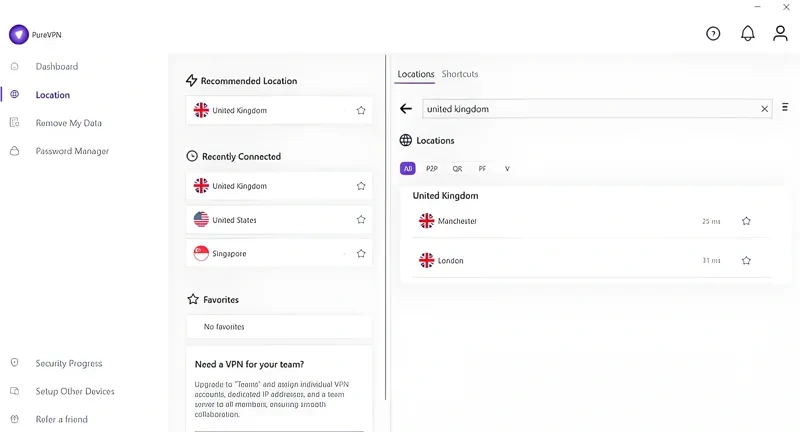Favorite the Manchester server star

(746, 221)
